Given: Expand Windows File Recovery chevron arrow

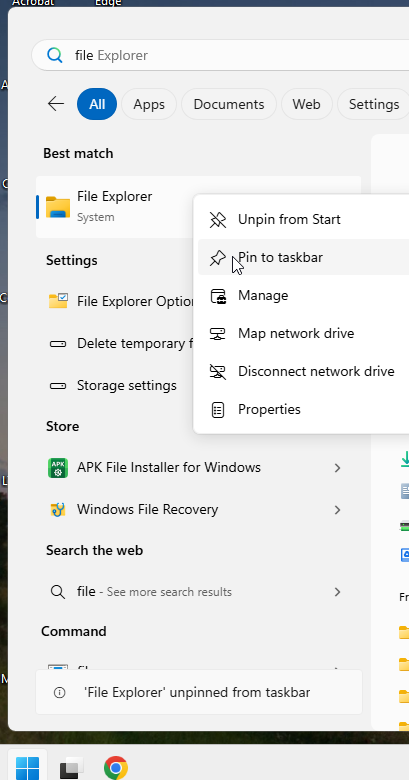Looking at the screenshot, I should pyautogui.click(x=337, y=510).
